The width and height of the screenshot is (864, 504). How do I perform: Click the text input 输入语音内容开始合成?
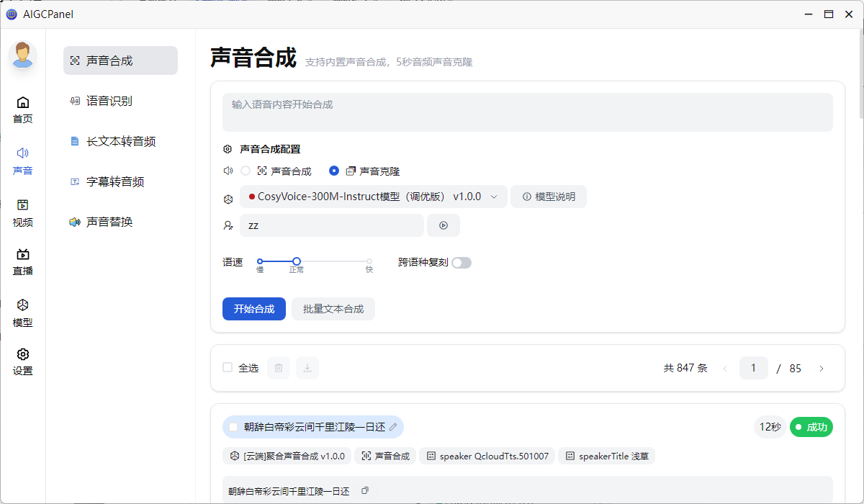[x=527, y=112]
